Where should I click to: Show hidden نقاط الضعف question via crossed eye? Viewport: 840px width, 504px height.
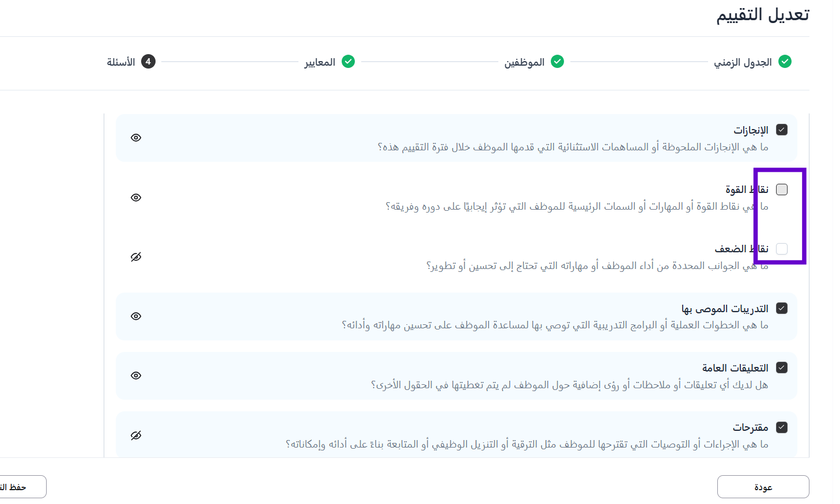[136, 257]
